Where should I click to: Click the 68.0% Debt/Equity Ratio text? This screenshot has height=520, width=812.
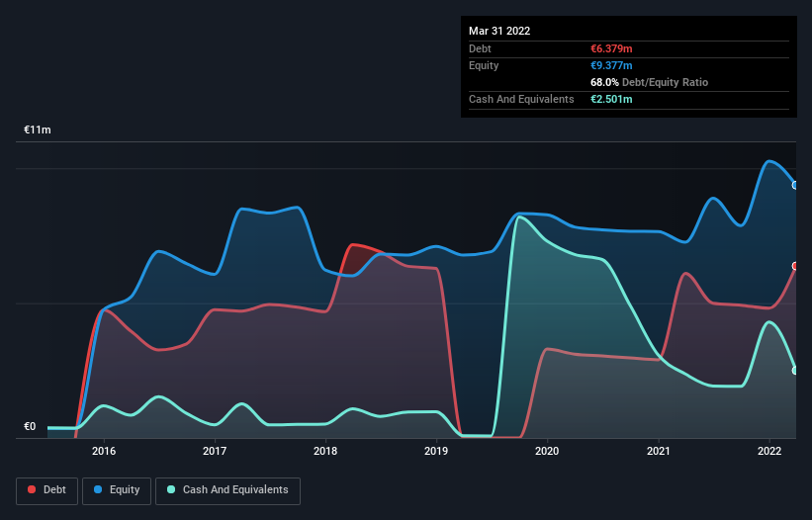click(x=649, y=82)
